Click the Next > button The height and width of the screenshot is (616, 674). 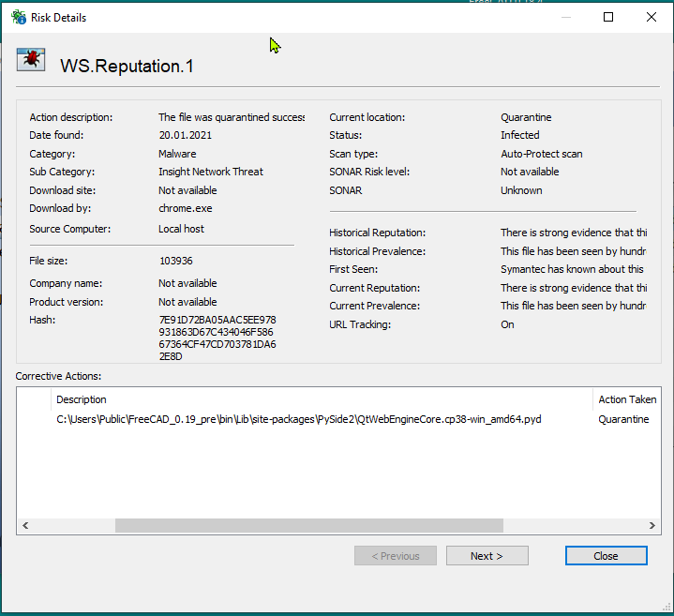tap(487, 556)
